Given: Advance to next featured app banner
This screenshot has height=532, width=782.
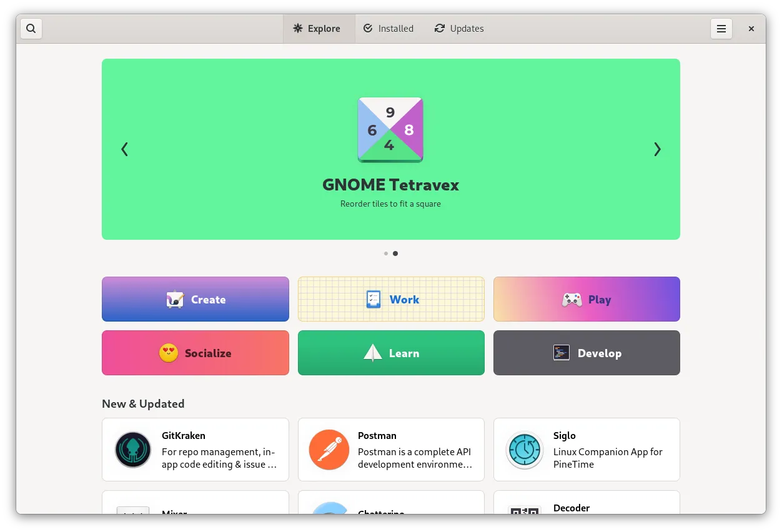Looking at the screenshot, I should coord(657,149).
